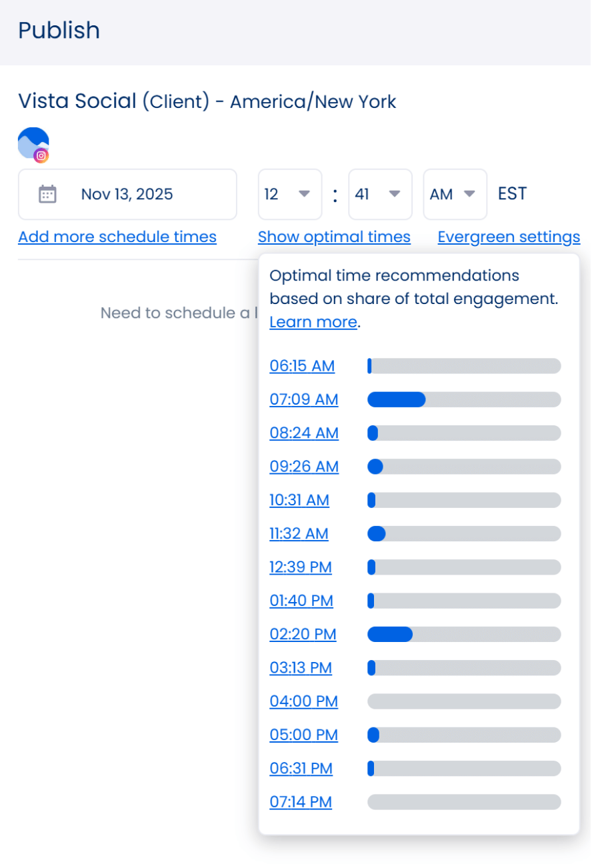
Task: Pick the 04:00 PM optimal time
Action: pyautogui.click(x=303, y=701)
